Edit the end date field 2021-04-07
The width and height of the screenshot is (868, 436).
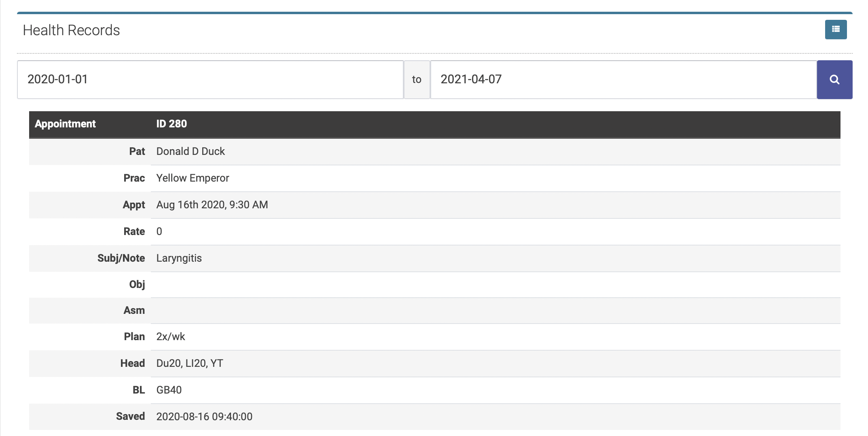pos(624,80)
